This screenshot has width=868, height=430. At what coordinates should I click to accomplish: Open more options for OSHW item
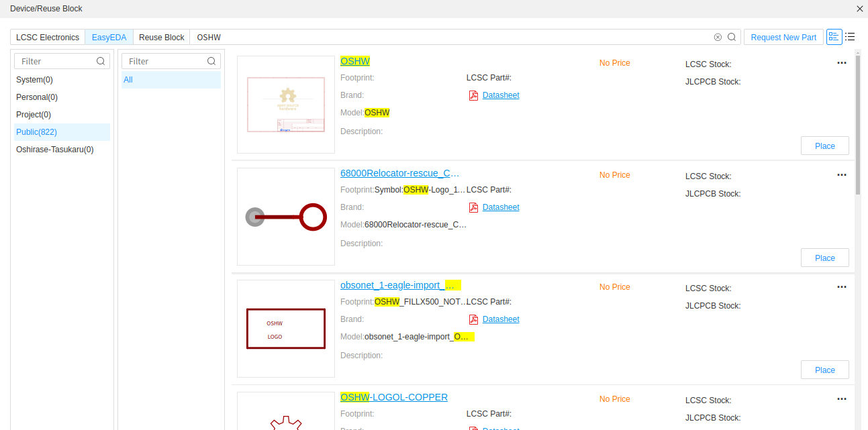pyautogui.click(x=842, y=63)
